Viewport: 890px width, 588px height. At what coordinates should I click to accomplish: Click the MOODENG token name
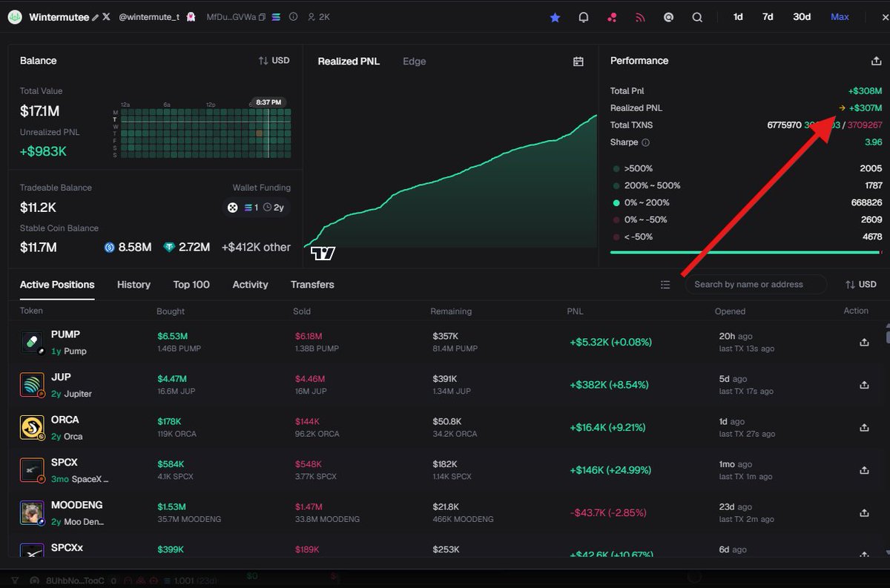click(x=77, y=505)
